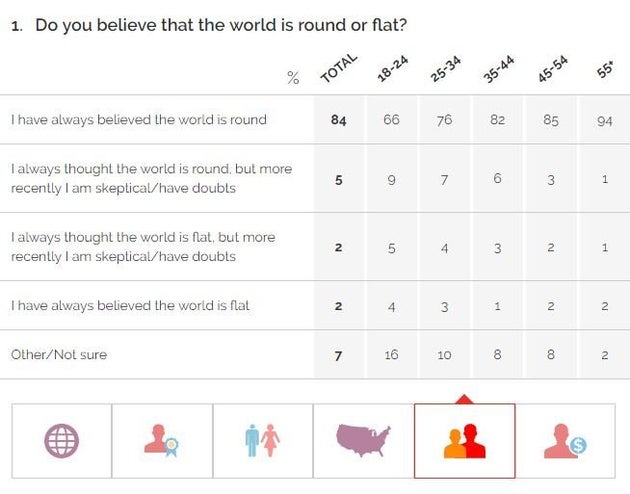Click the 55+ age column header
This screenshot has width=630, height=494.
(x=603, y=72)
